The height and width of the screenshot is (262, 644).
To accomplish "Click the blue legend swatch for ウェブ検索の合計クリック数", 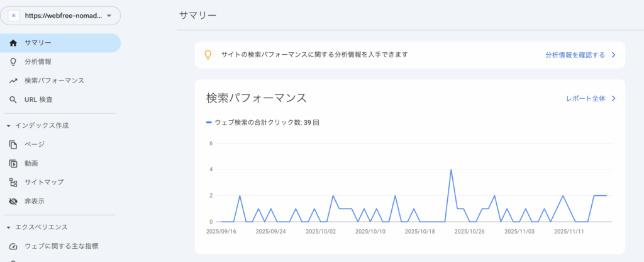I will click(209, 122).
